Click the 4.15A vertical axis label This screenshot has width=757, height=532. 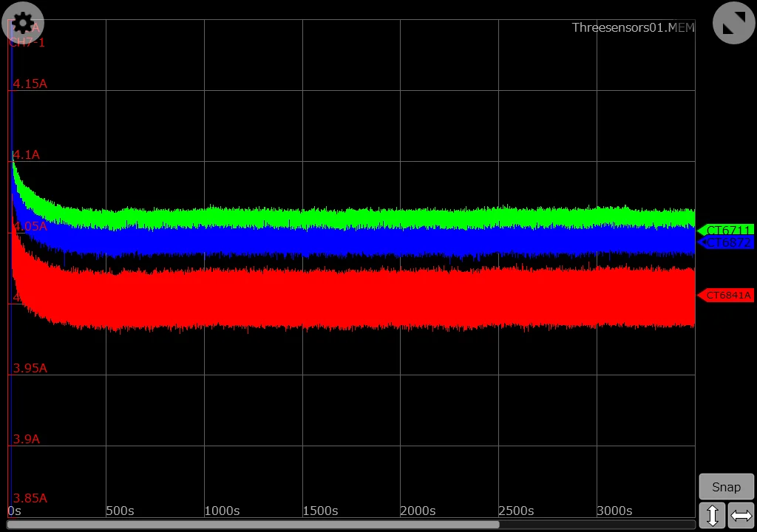(x=30, y=83)
